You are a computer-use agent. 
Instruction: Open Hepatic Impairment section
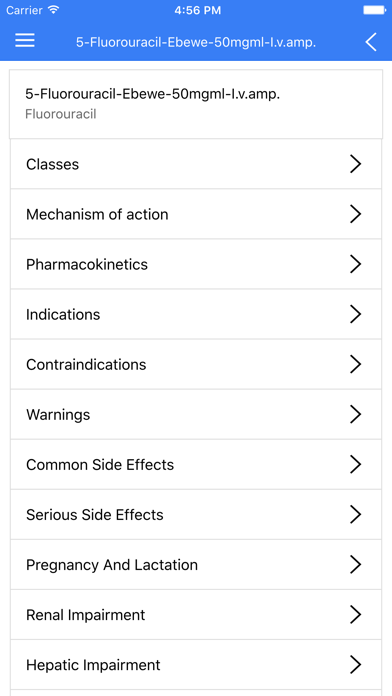point(196,665)
